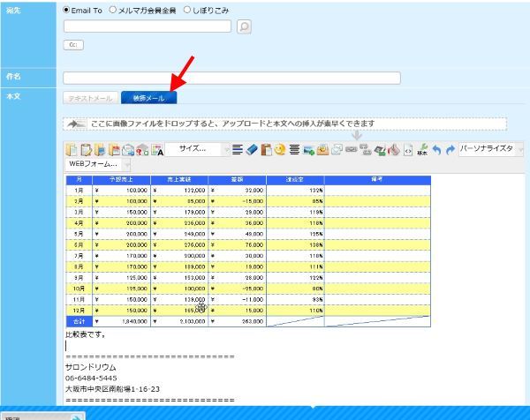
Task: Toggle HTML source view icon
Action: (408, 150)
